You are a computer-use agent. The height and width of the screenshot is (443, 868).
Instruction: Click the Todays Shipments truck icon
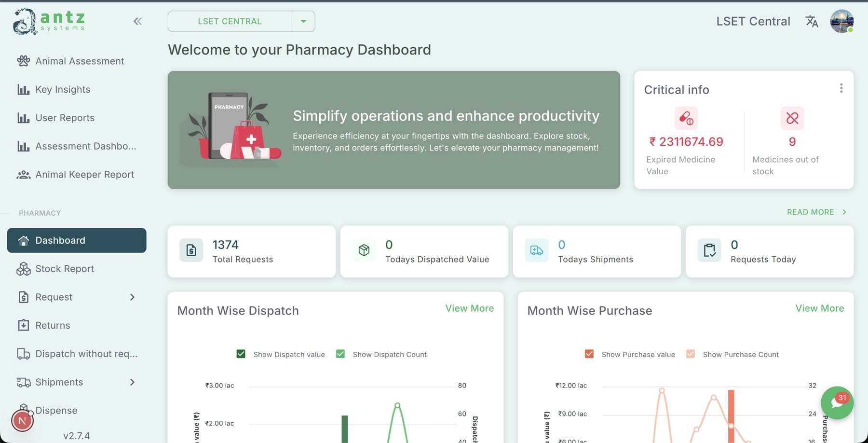coord(537,250)
